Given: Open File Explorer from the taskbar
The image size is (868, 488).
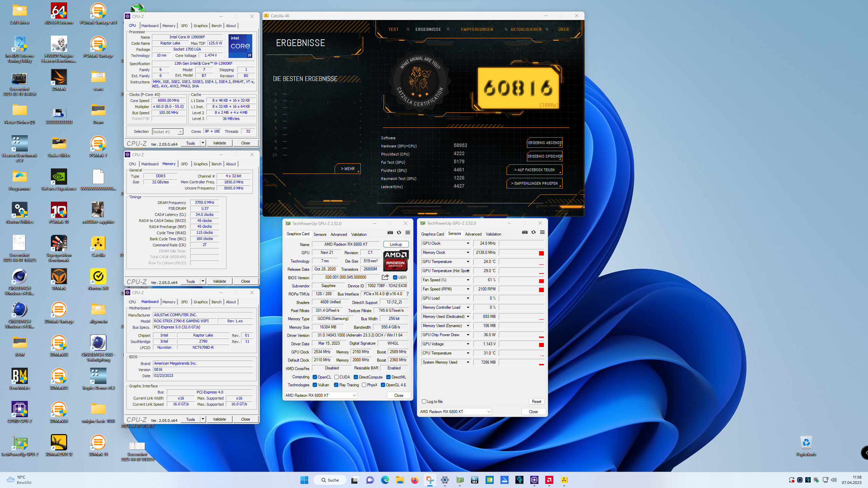Looking at the screenshot, I should point(400,480).
